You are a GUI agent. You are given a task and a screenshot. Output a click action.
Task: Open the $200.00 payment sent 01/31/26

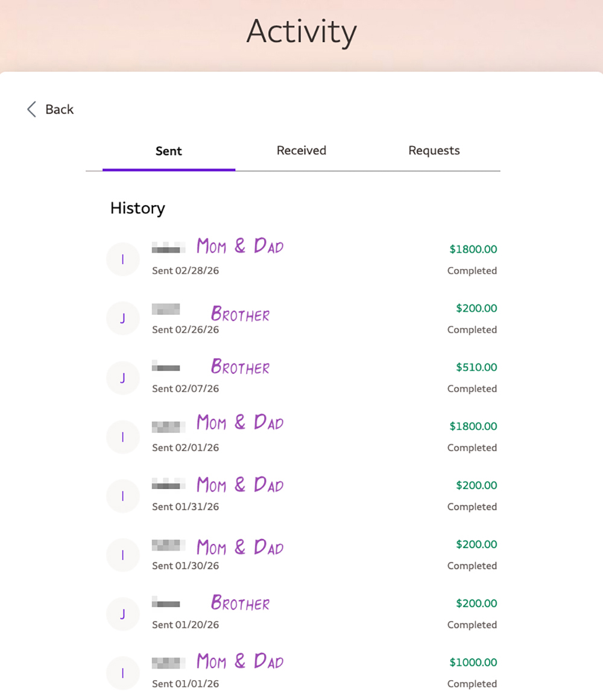pyautogui.click(x=301, y=496)
